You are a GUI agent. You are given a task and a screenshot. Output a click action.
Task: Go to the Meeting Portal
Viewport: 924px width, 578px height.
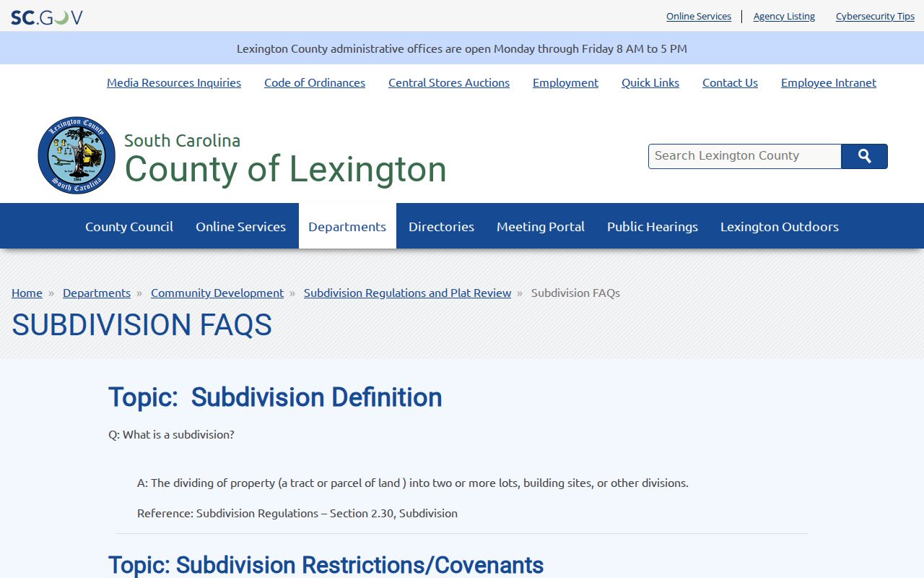pyautogui.click(x=541, y=226)
